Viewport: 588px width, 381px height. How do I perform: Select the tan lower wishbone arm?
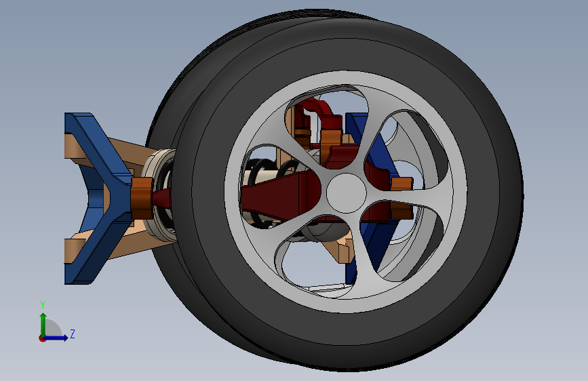coord(132,244)
